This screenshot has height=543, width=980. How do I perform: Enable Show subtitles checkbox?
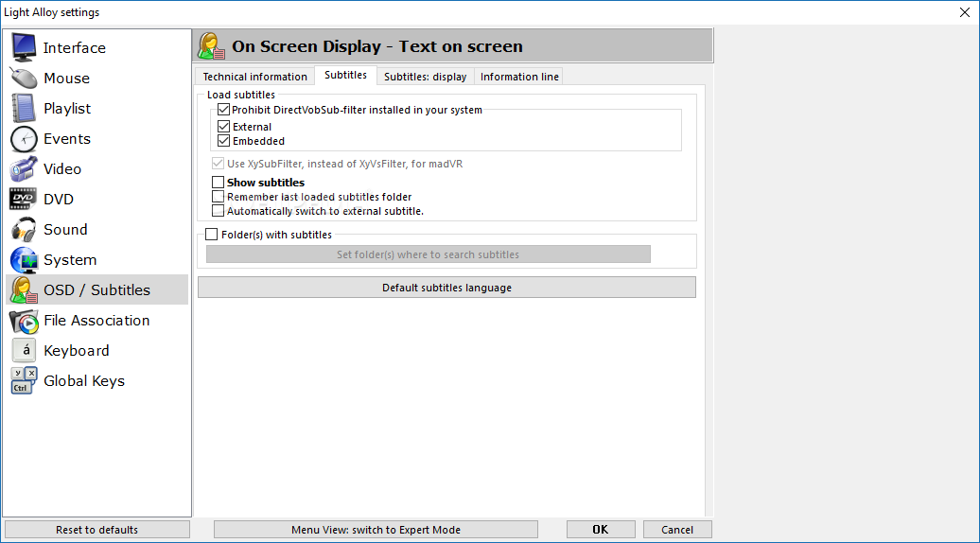point(218,182)
